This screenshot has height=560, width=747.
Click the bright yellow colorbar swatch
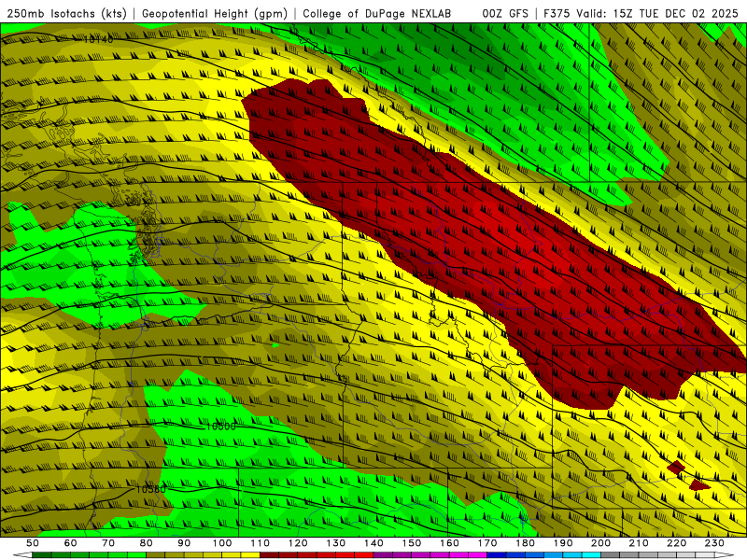(x=250, y=555)
